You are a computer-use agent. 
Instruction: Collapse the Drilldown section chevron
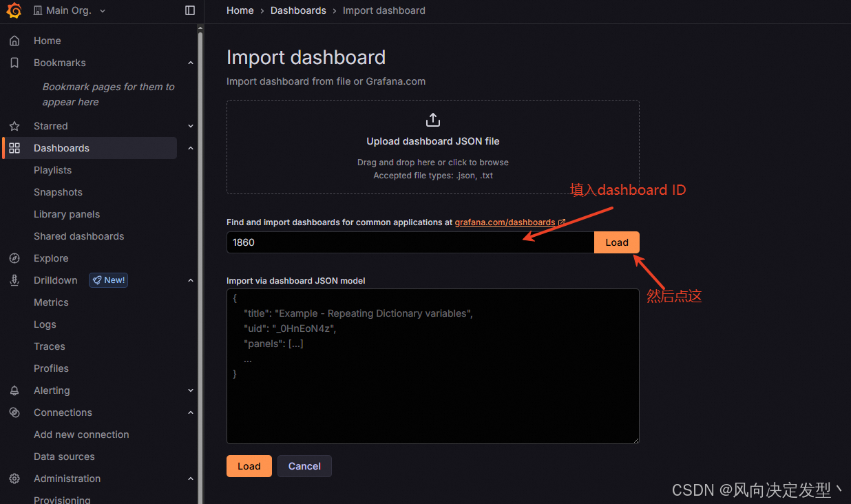pyautogui.click(x=191, y=280)
